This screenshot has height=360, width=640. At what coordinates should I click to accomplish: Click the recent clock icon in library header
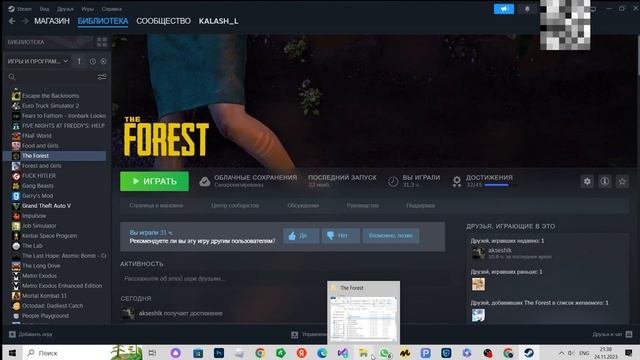tap(93, 61)
